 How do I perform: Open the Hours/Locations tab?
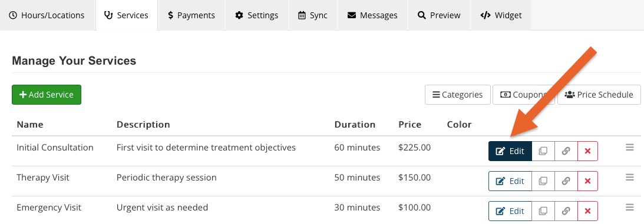point(47,15)
